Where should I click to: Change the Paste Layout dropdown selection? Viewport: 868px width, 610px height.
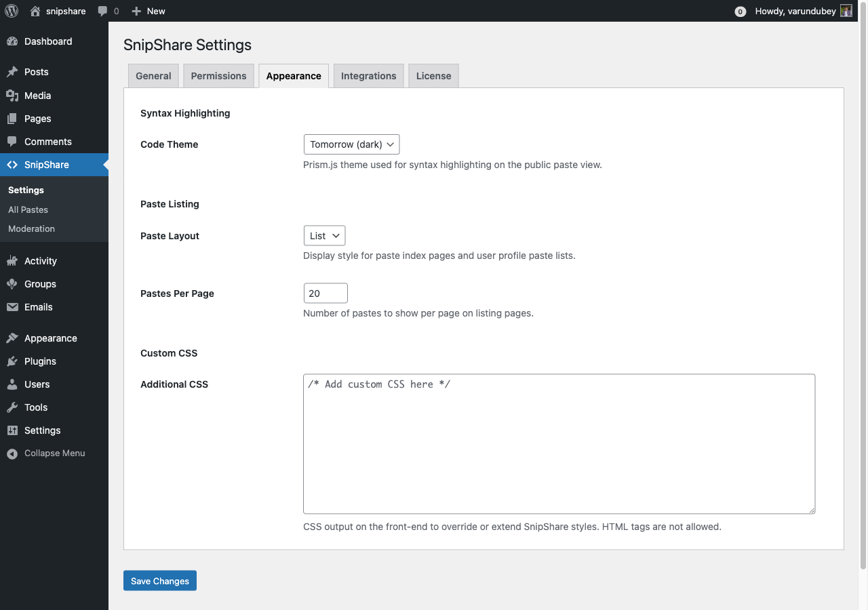point(324,235)
